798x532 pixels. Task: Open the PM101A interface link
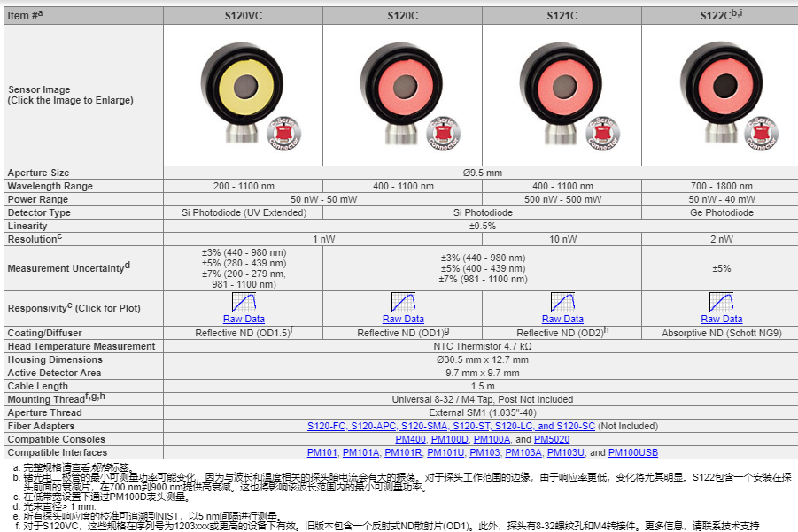(x=360, y=452)
